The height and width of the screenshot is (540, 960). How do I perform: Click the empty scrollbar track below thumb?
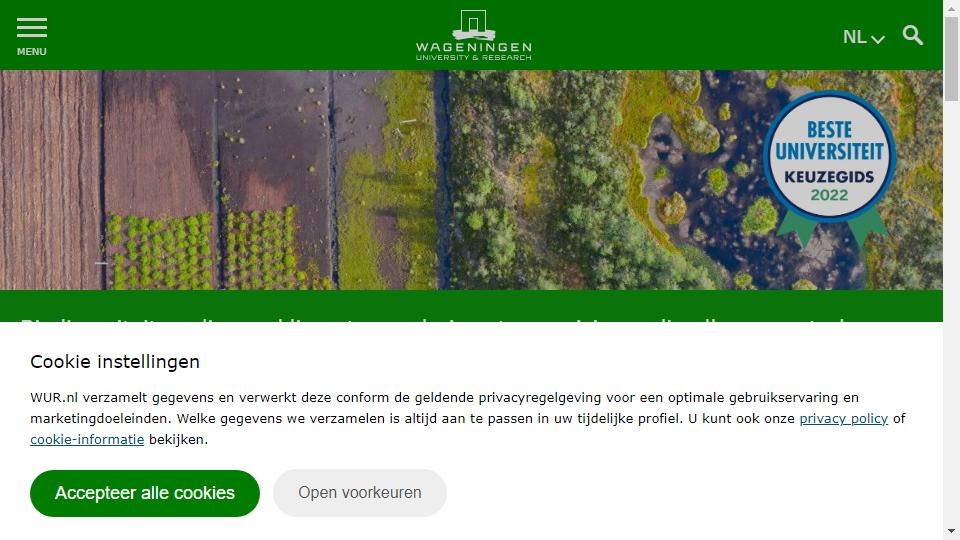tap(951, 312)
